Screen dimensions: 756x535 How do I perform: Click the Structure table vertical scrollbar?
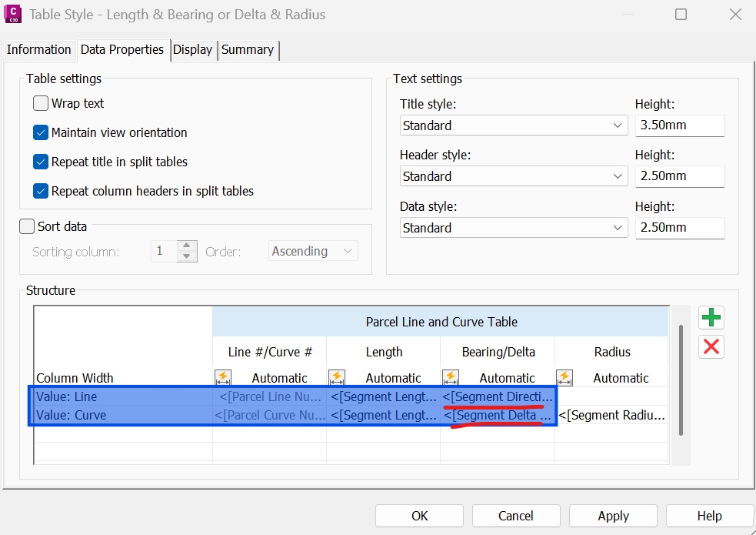tap(681, 380)
